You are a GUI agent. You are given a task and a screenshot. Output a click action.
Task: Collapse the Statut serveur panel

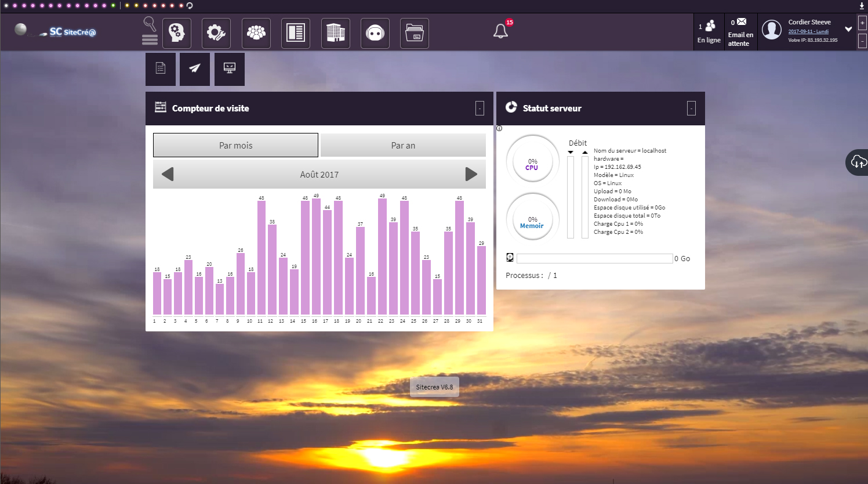coord(691,108)
